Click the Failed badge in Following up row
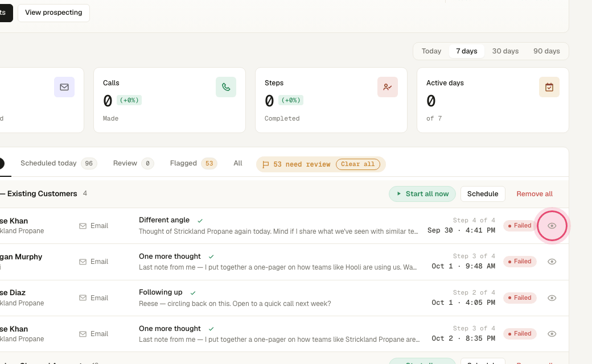592x364 pixels. 520,297
